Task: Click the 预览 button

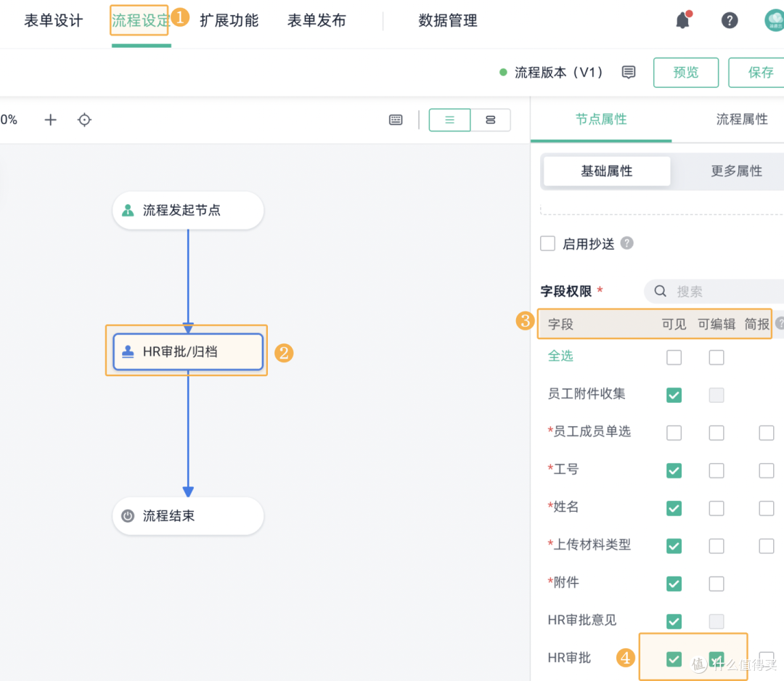Action: [685, 73]
